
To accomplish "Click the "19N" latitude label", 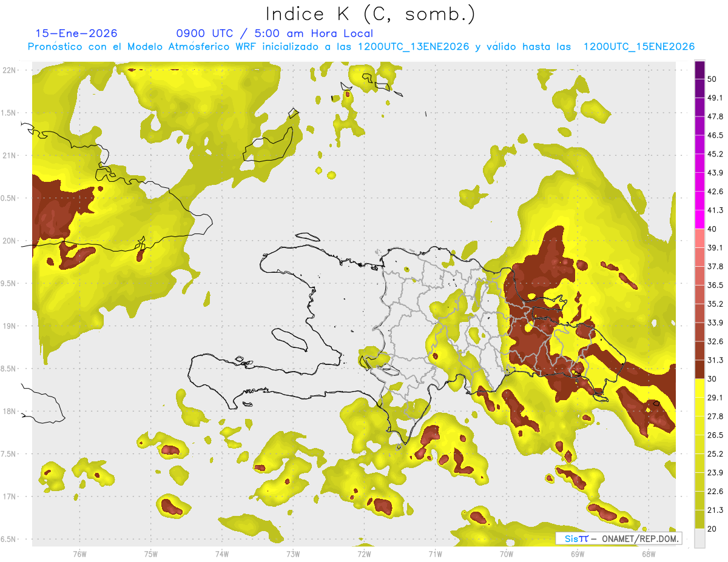I will click(8, 326).
